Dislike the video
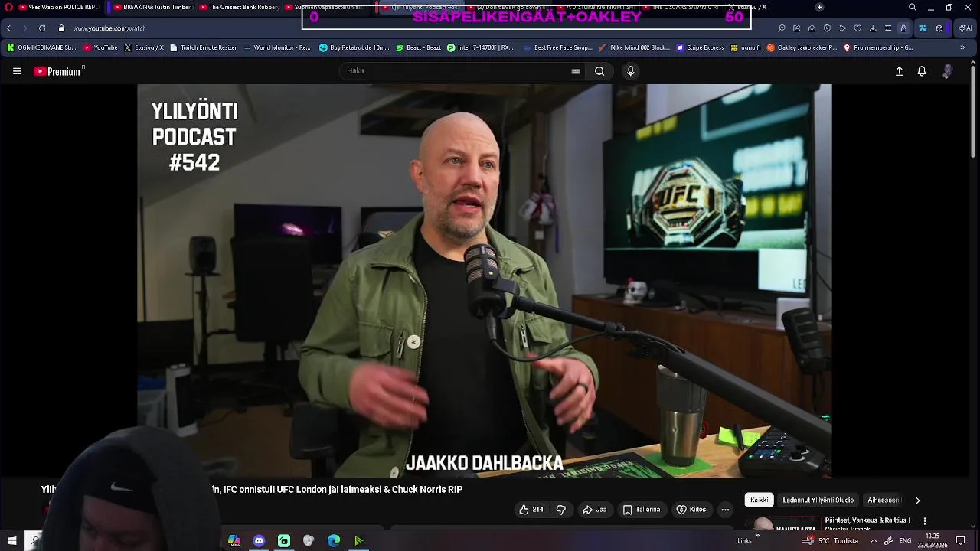 coord(560,510)
